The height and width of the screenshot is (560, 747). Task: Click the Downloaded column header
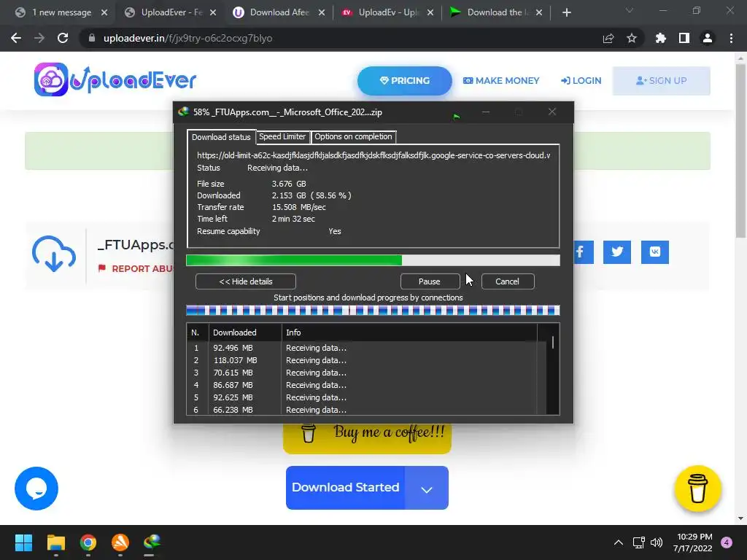[x=245, y=332]
